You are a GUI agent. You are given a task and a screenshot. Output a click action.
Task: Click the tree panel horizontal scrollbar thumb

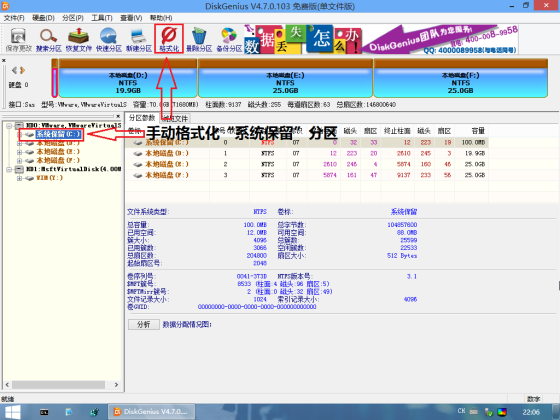59,385
